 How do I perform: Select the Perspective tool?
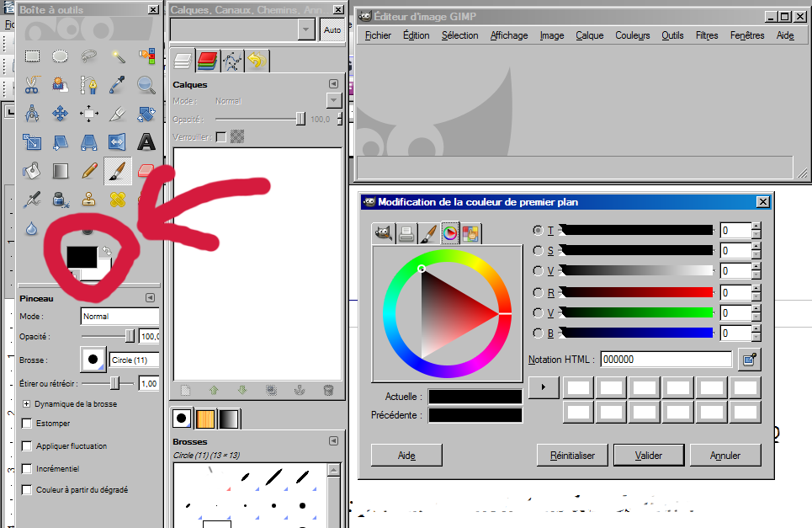coord(89,141)
